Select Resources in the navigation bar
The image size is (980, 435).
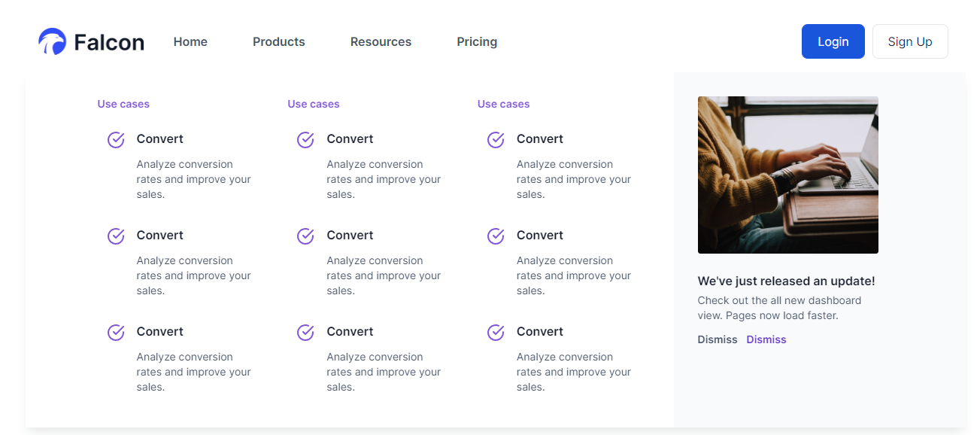click(x=381, y=42)
